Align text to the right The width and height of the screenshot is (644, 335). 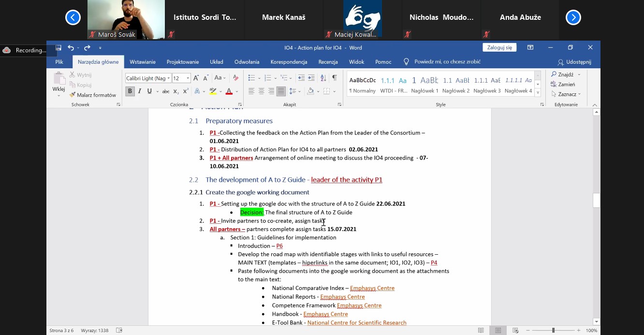click(x=271, y=91)
